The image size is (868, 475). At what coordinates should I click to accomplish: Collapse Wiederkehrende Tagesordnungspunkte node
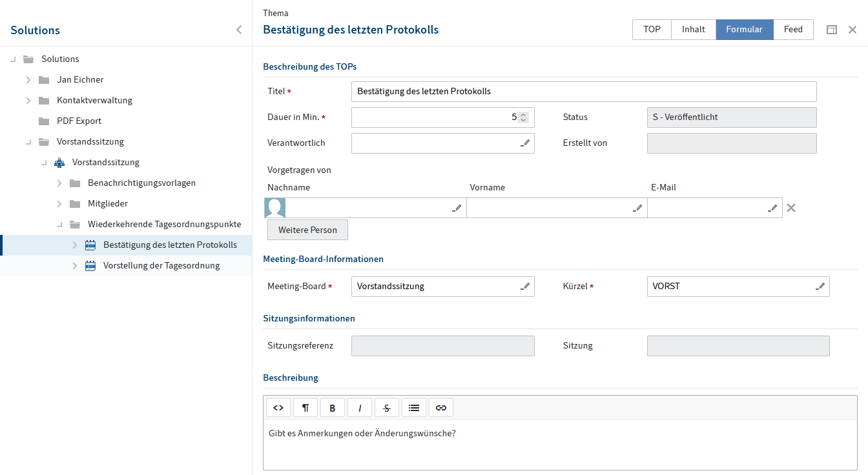59,225
